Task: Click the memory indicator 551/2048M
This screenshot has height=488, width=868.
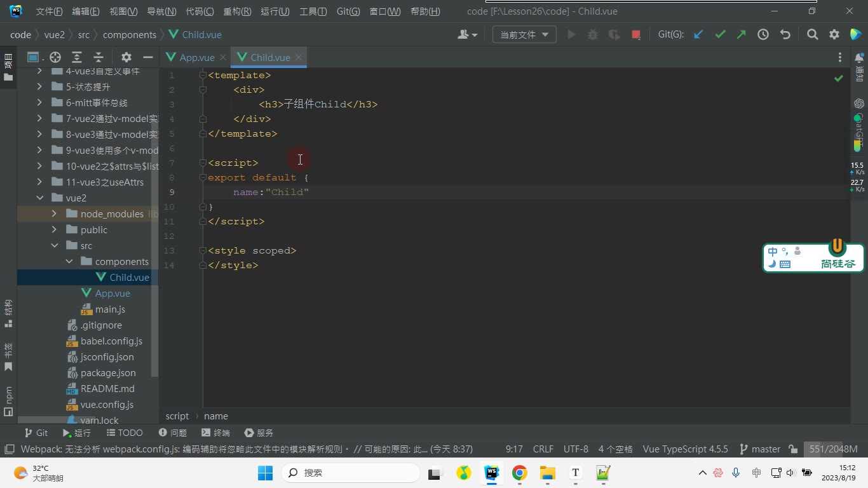Action: point(834,449)
